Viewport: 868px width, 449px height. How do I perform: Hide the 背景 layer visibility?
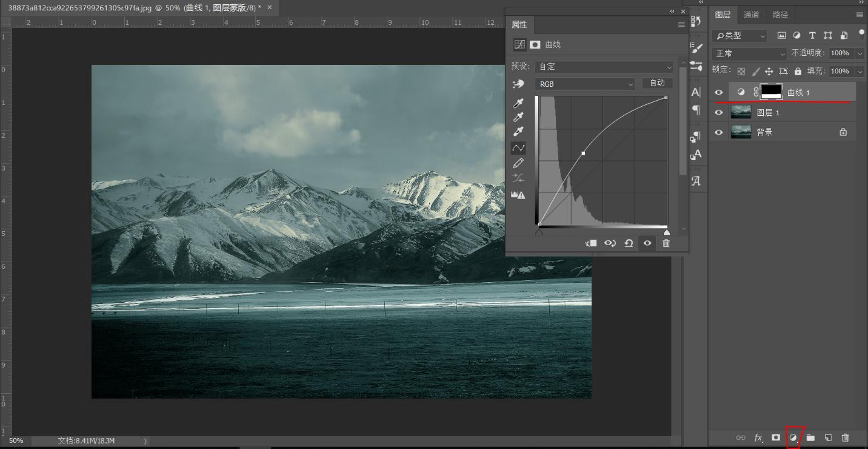(718, 132)
